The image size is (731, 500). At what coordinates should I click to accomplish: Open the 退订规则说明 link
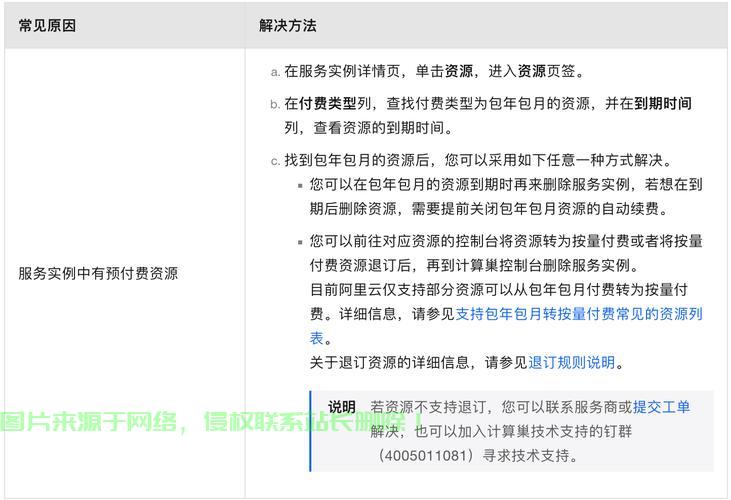[571, 363]
